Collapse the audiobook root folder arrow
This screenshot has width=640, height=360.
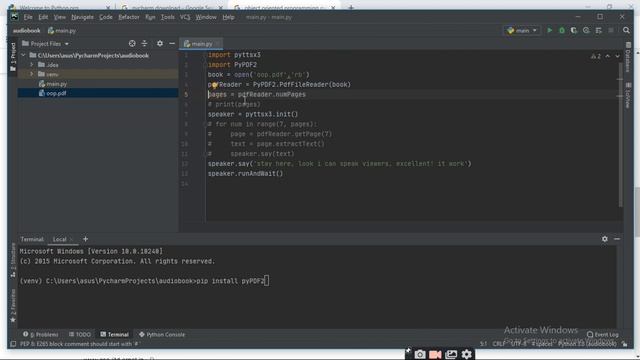(x=23, y=55)
